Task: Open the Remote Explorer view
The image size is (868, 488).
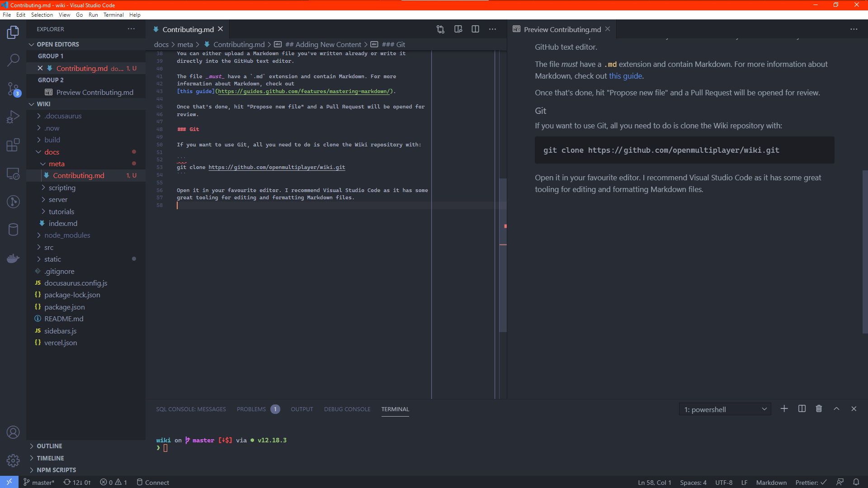Action: [x=13, y=174]
